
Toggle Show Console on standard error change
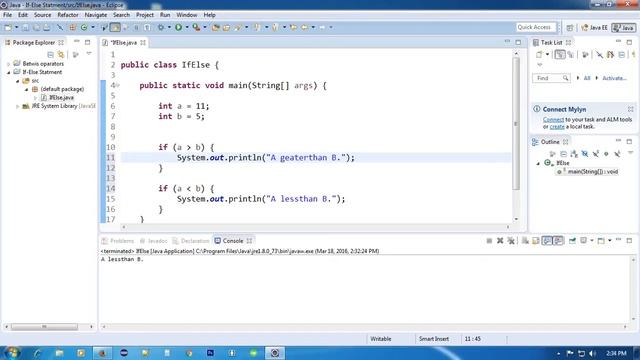[x=558, y=241]
